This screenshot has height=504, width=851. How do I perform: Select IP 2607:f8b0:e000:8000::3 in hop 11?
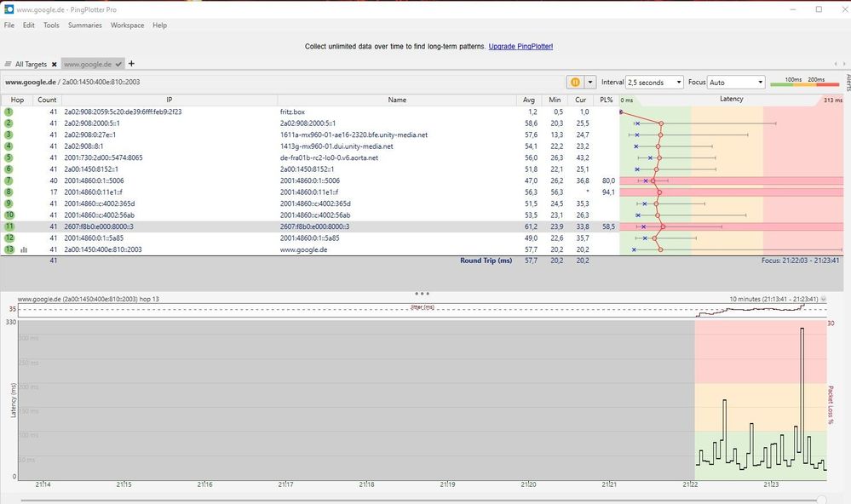99,226
